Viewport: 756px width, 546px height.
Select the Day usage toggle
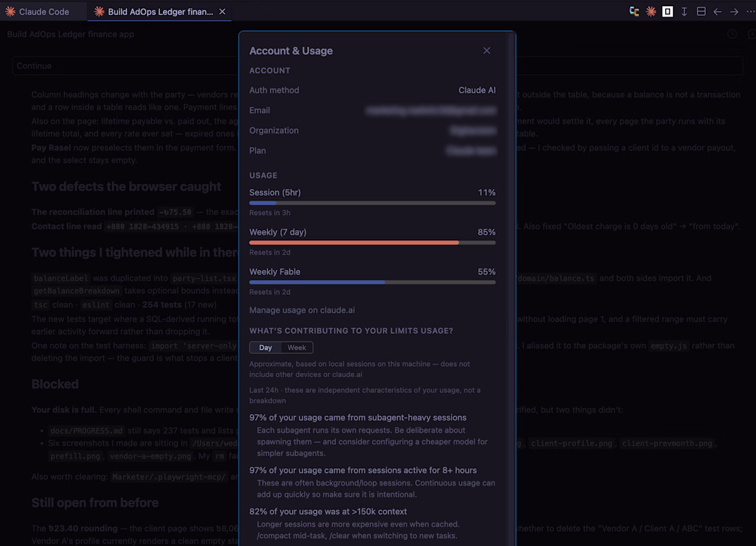[265, 348]
